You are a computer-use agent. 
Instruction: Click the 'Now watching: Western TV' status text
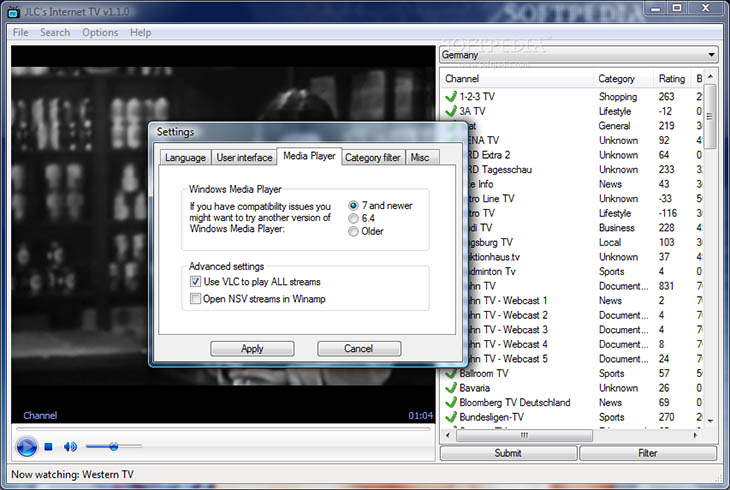(x=72, y=474)
